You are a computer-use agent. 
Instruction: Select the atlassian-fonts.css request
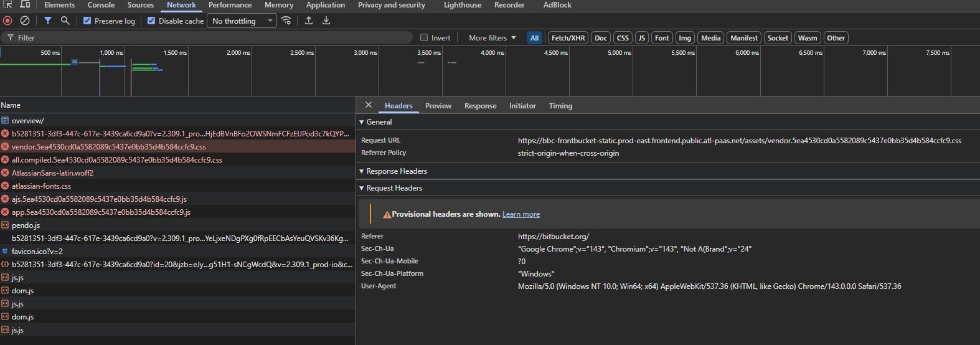tap(177, 186)
